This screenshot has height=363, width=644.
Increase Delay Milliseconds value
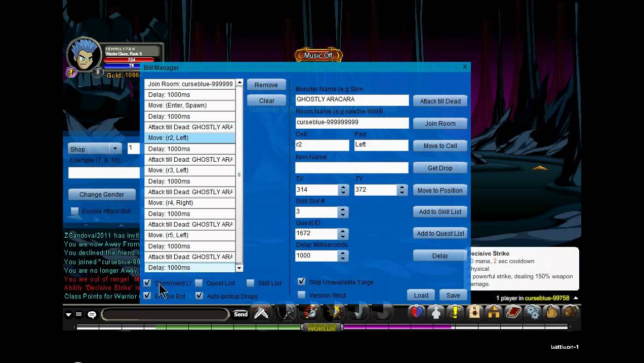[x=343, y=253]
